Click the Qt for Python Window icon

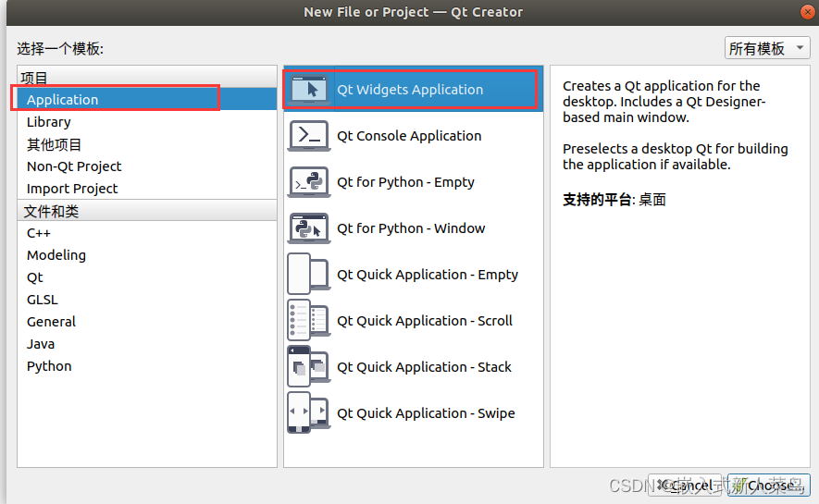(309, 228)
